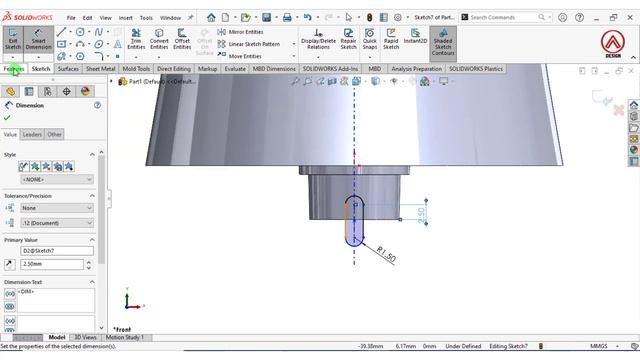Select the Line sketch tool
The height and width of the screenshot is (360, 640).
click(x=62, y=32)
